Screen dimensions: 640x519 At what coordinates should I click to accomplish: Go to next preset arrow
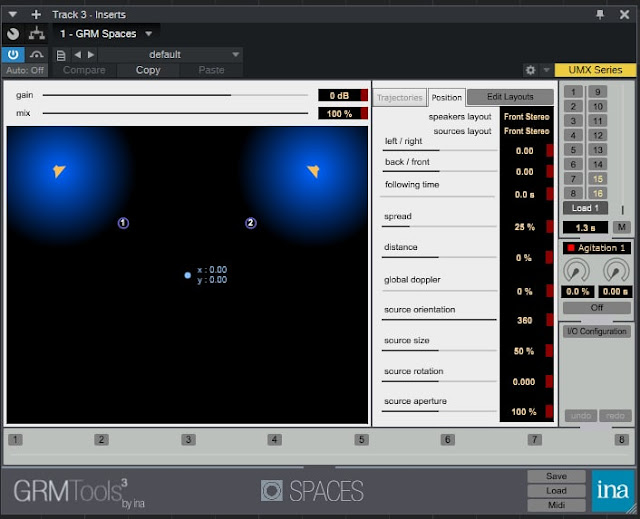click(91, 54)
